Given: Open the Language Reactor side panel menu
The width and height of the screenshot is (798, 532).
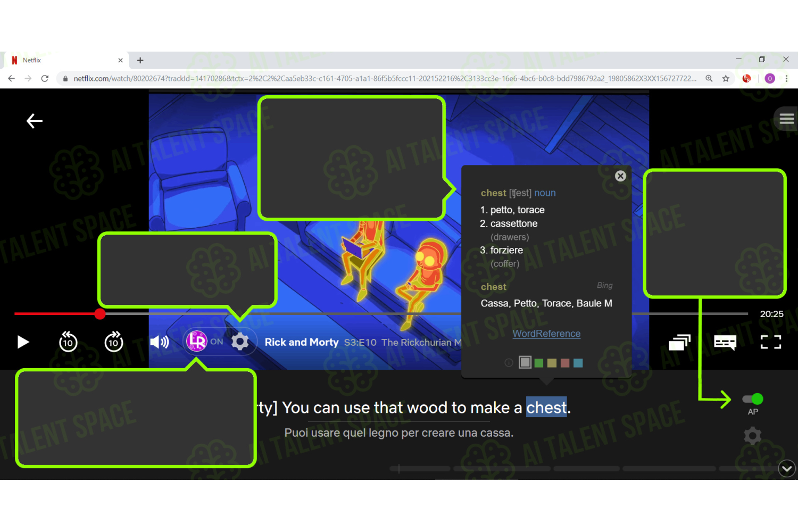Looking at the screenshot, I should pos(786,119).
